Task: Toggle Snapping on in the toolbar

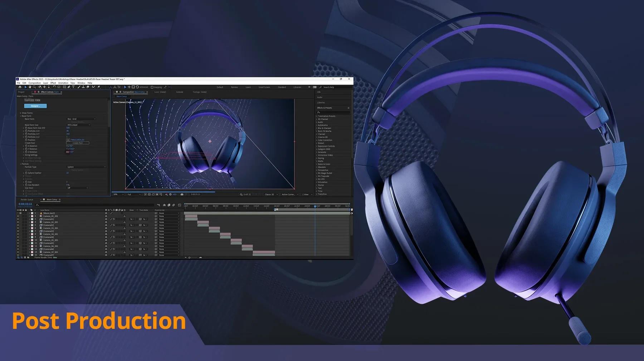Action: pos(152,87)
